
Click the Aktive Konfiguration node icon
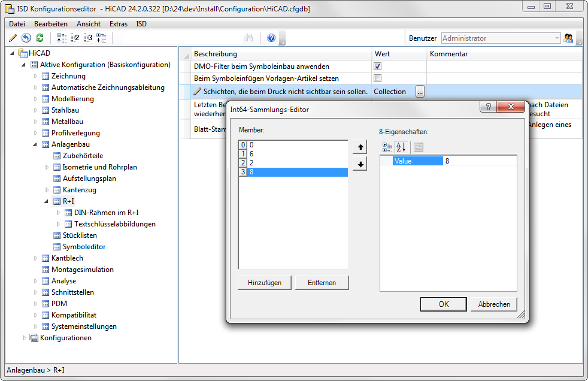[x=34, y=65]
